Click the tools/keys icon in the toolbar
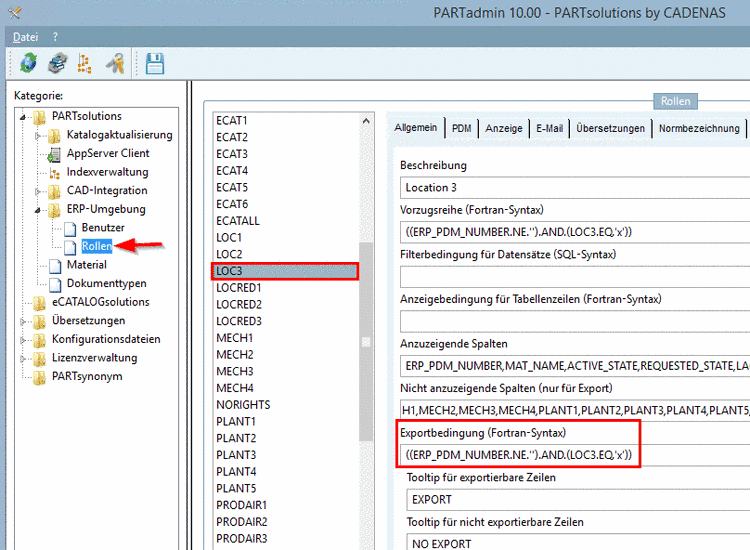This screenshot has height=550, width=750. [x=115, y=64]
